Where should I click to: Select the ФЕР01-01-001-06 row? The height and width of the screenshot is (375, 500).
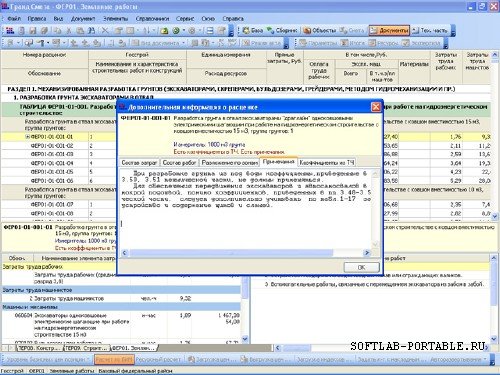[52, 180]
